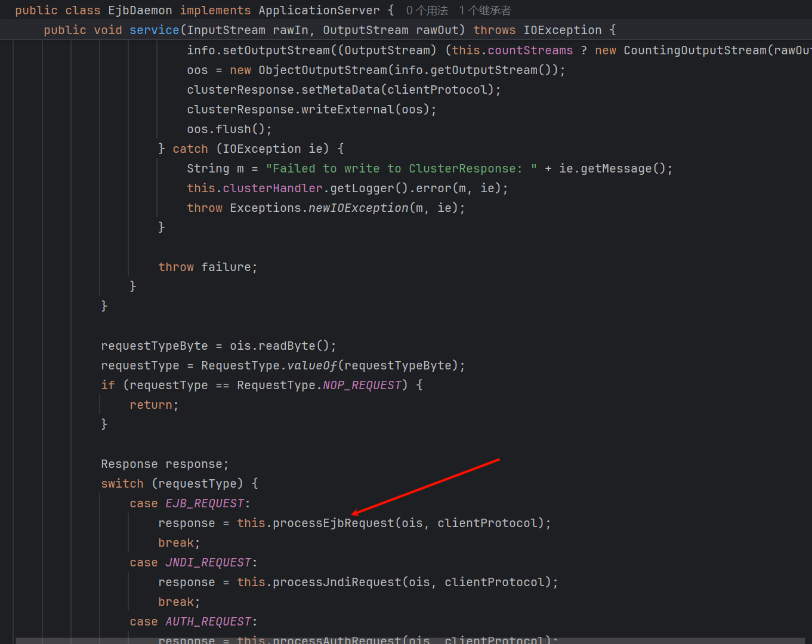The width and height of the screenshot is (812, 644).
Task: Click the ApplicationServer interface name
Action: click(319, 11)
